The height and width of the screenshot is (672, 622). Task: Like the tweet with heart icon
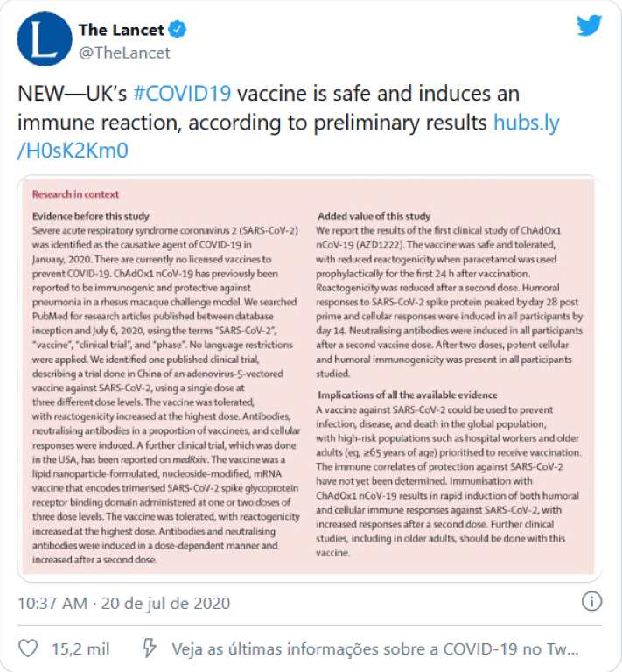coord(28,648)
